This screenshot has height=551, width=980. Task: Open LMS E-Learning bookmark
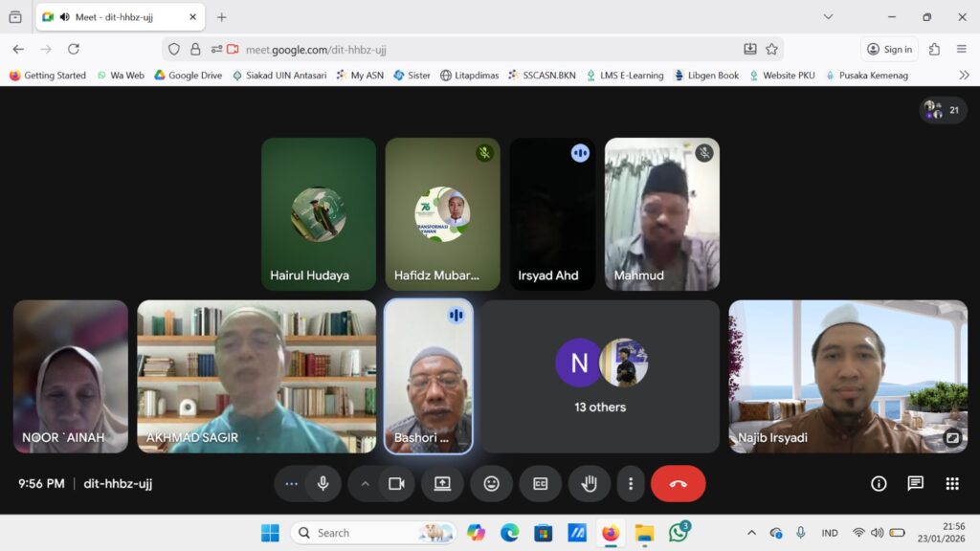pyautogui.click(x=625, y=75)
